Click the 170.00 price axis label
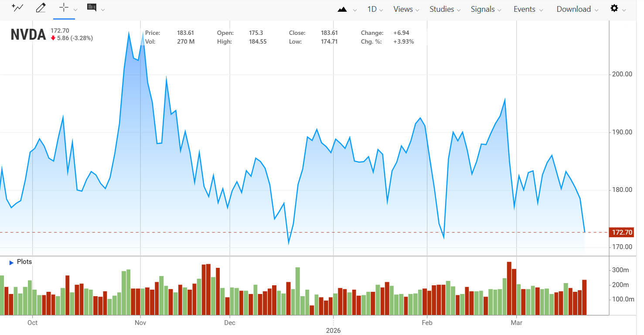The height and width of the screenshot is (335, 644). click(622, 247)
